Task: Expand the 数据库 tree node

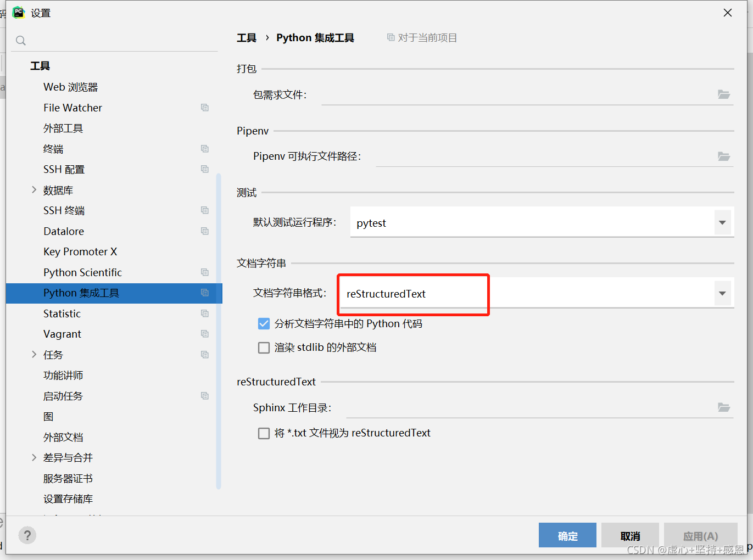Action: coord(34,190)
